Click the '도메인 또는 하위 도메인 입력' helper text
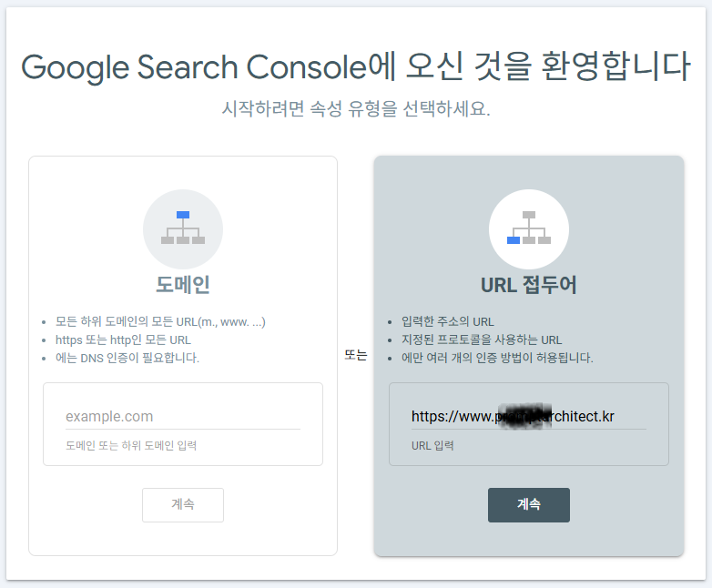 point(131,445)
